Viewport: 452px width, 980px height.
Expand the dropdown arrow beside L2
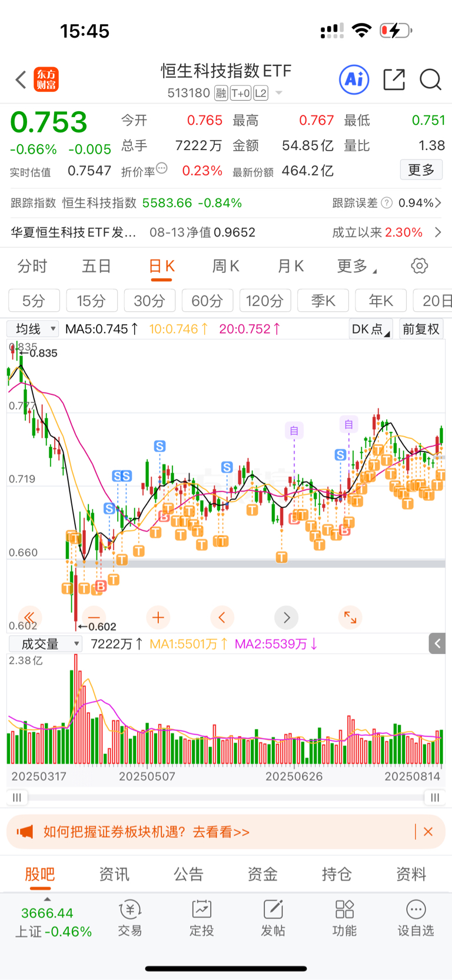click(279, 93)
